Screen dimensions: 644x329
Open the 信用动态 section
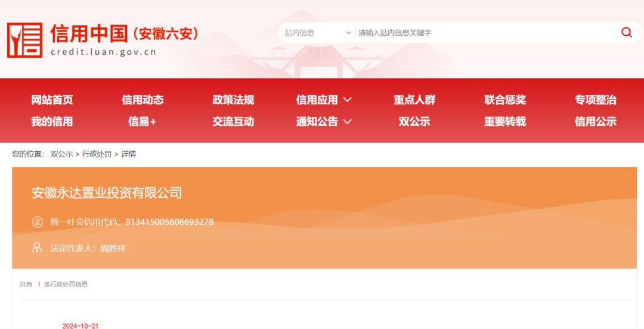[143, 100]
